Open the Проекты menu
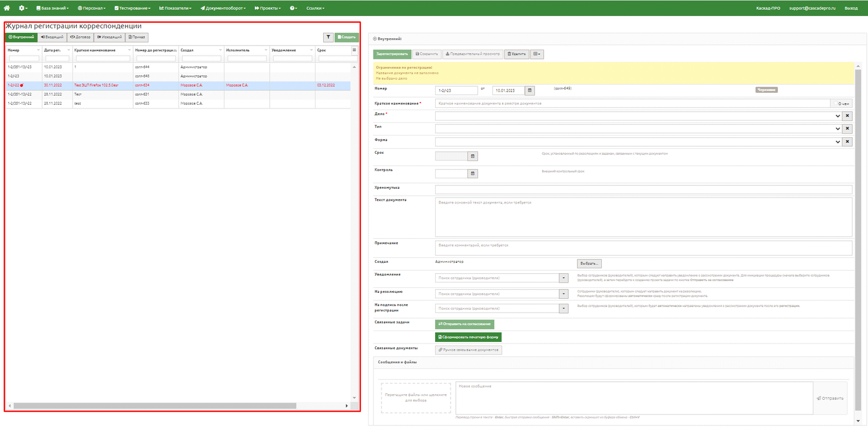Image resolution: width=868 pixels, height=427 pixels. [267, 8]
